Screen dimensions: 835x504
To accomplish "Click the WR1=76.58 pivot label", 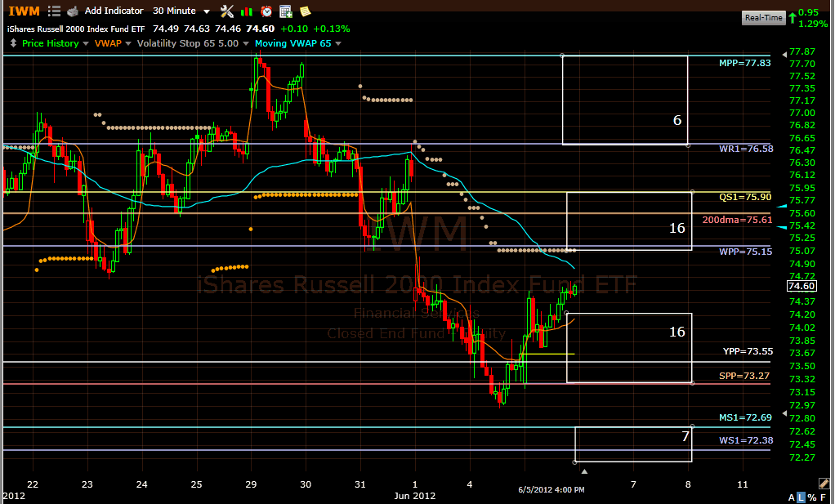I will (x=745, y=149).
